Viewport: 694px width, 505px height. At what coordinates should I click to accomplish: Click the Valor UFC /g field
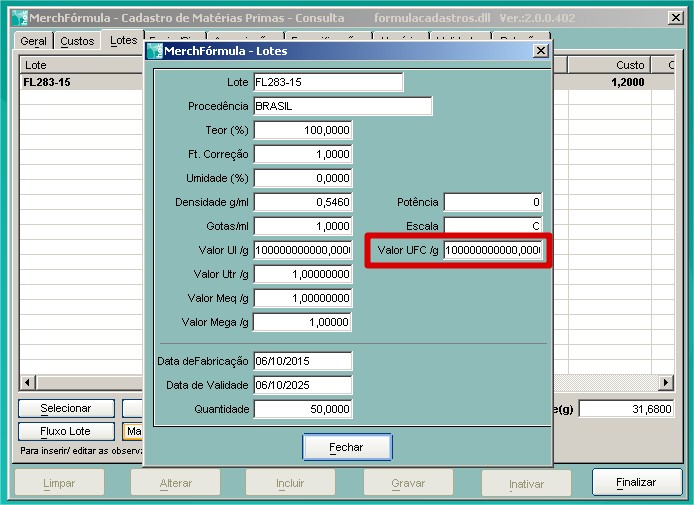[x=493, y=250]
